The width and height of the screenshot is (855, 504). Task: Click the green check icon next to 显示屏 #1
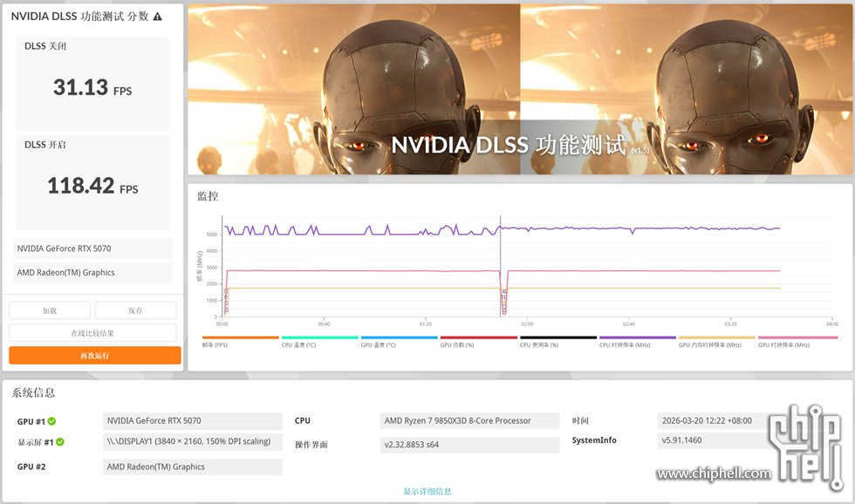tap(59, 442)
